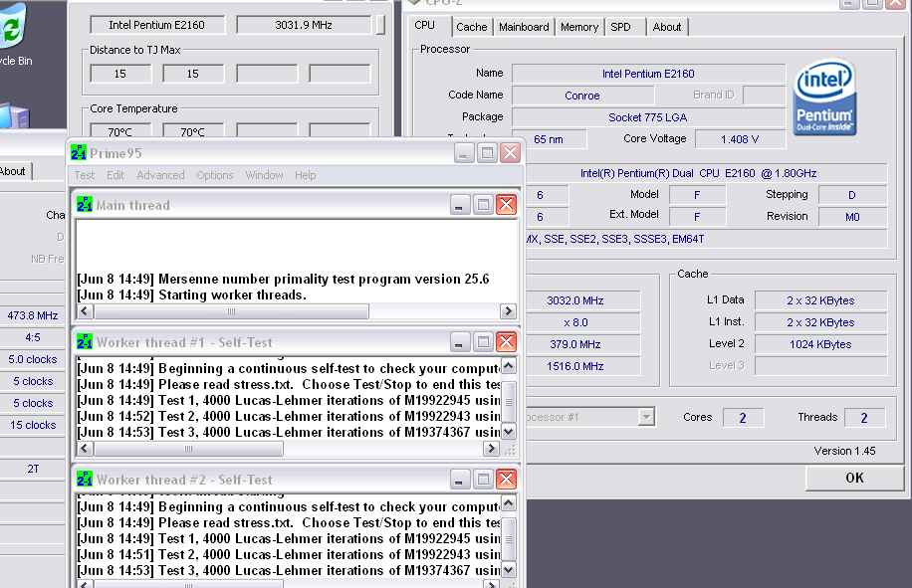Close the Prime95 main window
The width and height of the screenshot is (912, 588).
tap(510, 153)
